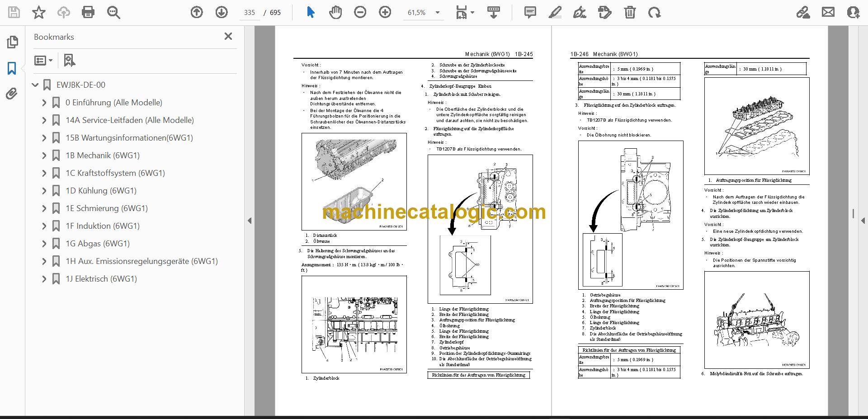Toggle the Bookmarks panel icon in sidebar
868x419 pixels.
pyautogui.click(x=12, y=68)
